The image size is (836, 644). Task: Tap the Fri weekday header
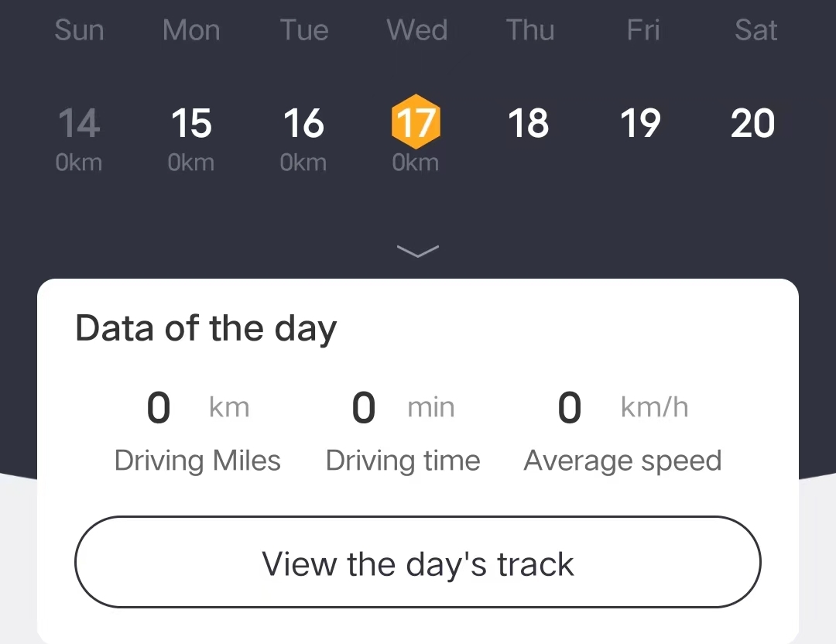[x=642, y=30]
